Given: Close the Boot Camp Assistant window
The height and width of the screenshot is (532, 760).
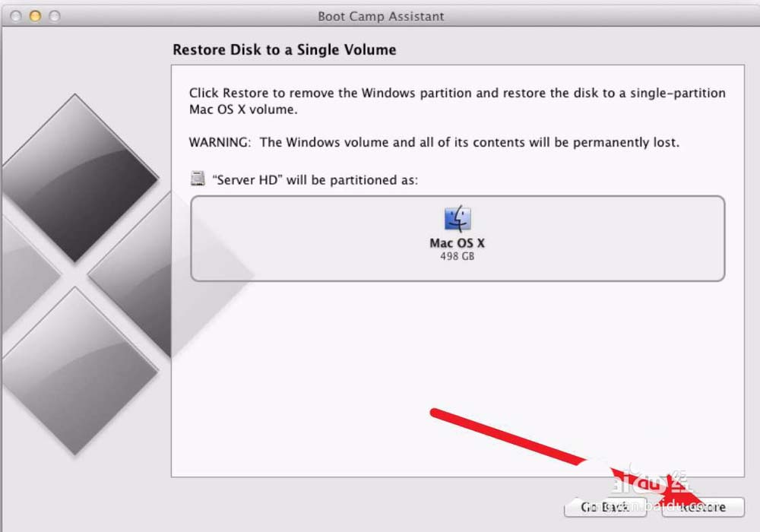Looking at the screenshot, I should click(16, 16).
